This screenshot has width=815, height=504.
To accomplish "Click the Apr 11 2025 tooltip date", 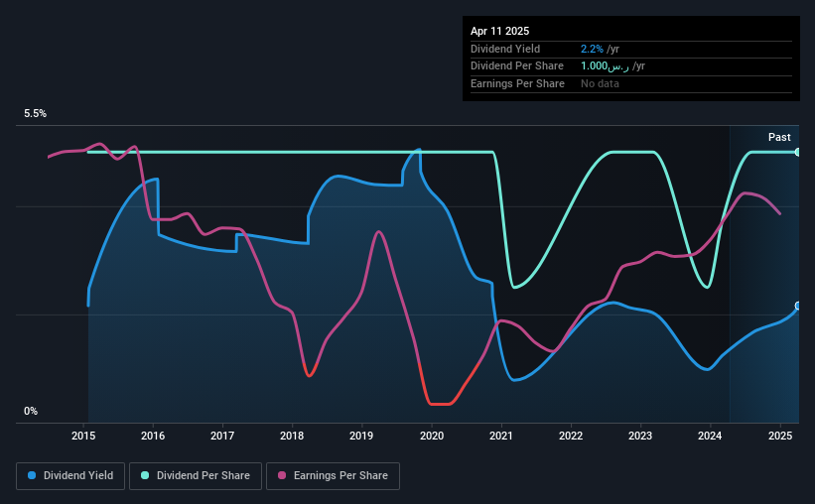I will (499, 31).
